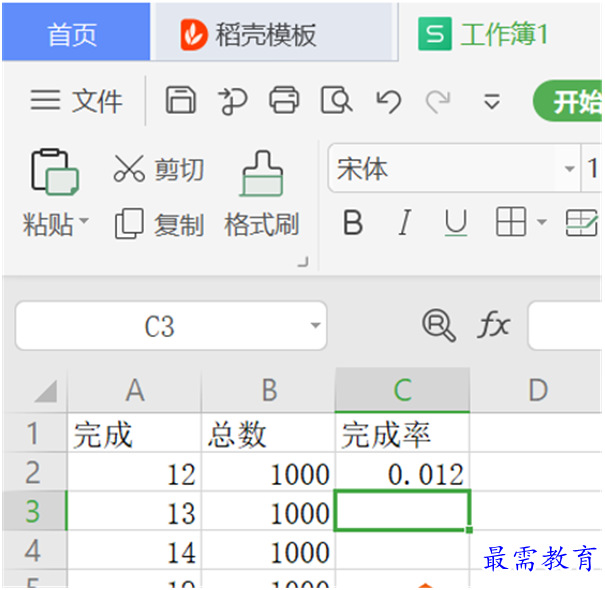Viewport: 605px width, 590px height.
Task: Click the Cut scissors icon
Action: 129,169
